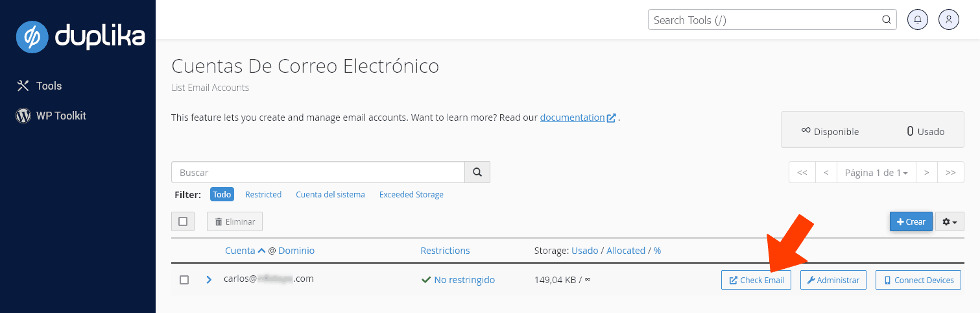Viewport: 980px width, 313px height.
Task: Expand the carlos account row chevron
Action: coord(209,280)
